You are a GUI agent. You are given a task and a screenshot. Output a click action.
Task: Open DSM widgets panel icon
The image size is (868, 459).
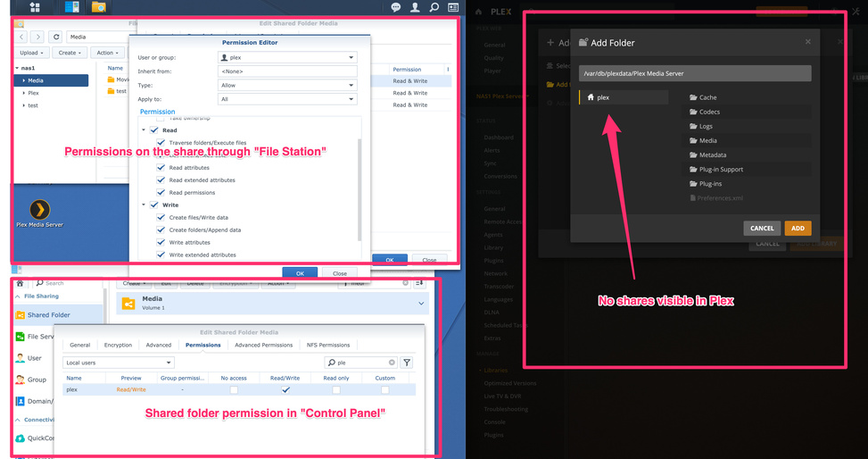tap(453, 7)
